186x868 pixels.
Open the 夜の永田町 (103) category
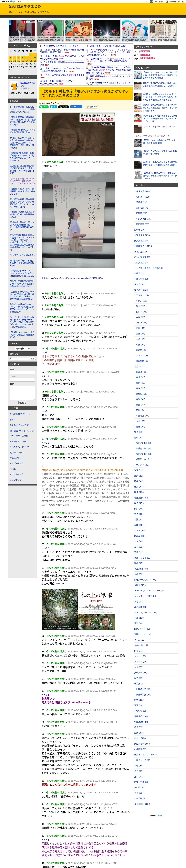click(142, 804)
